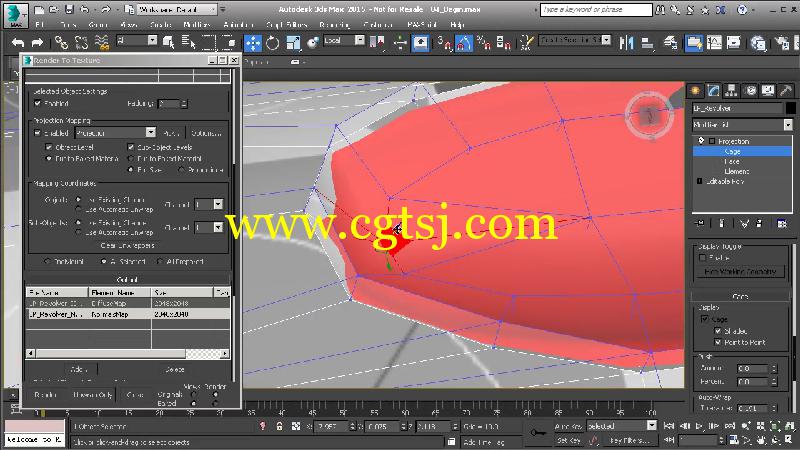Click the Unwrap Only button
This screenshot has width=800, height=450.
(x=92, y=394)
